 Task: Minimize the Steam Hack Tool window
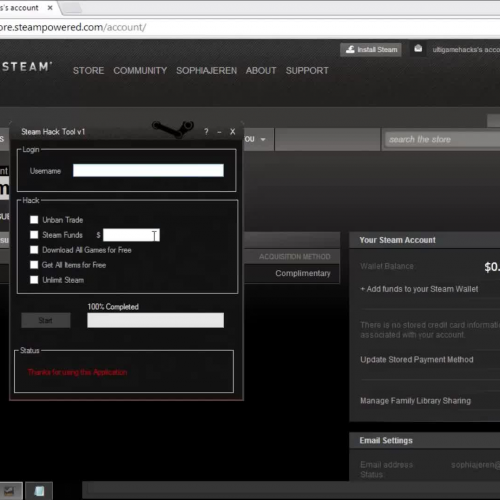click(x=219, y=132)
